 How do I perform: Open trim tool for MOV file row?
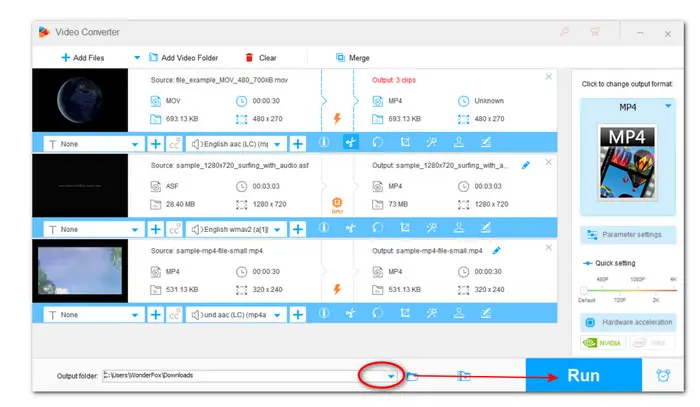pyautogui.click(x=351, y=142)
